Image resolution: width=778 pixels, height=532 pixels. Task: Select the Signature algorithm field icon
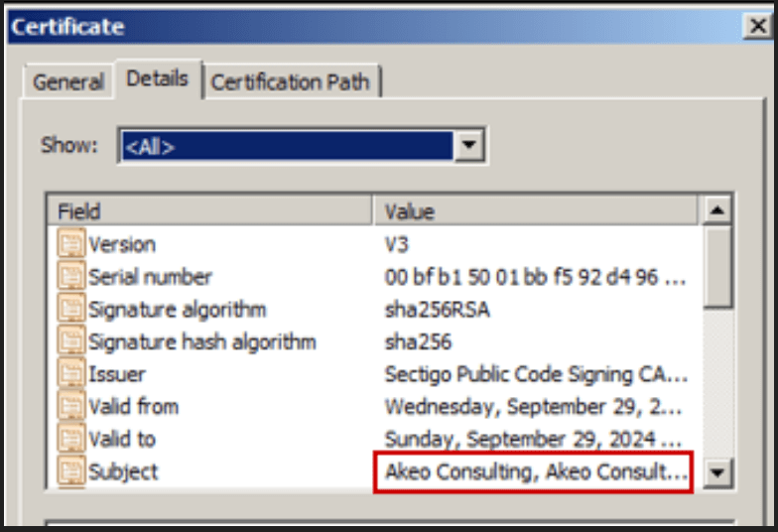[71, 308]
